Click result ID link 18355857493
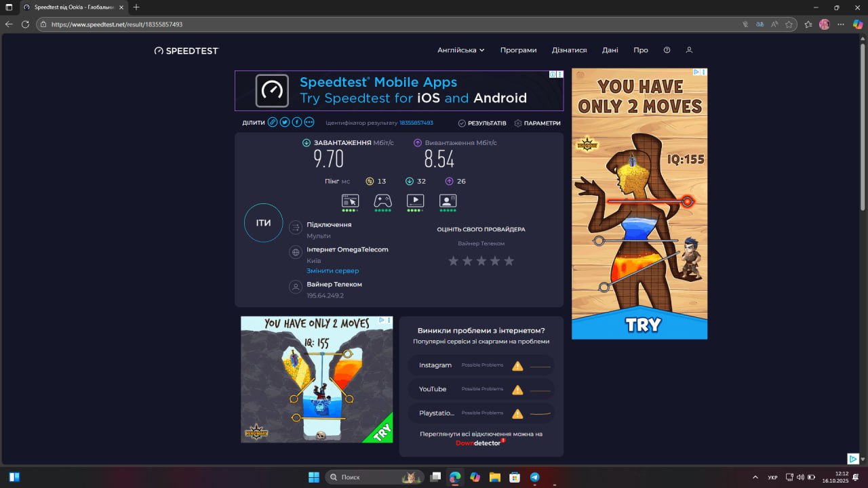Screen dimensions: 868x488 (416, 123)
